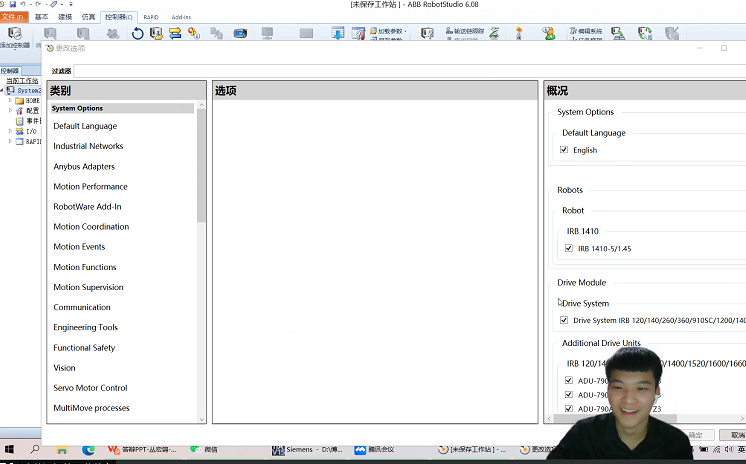This screenshot has height=464, width=746.
Task: Select the Default Language category
Action: (x=85, y=126)
